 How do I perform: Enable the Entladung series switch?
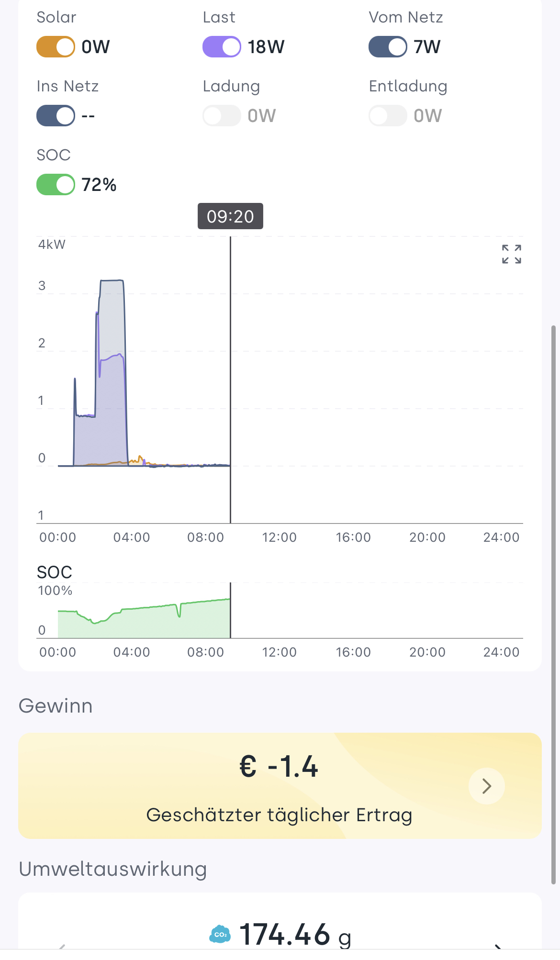[388, 116]
